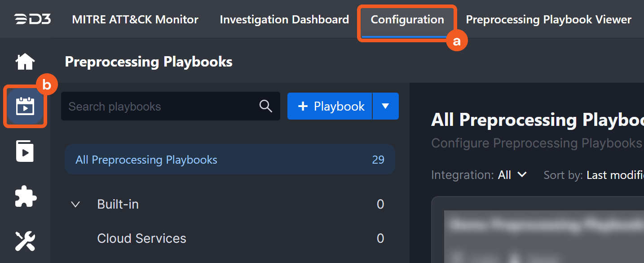This screenshot has height=263, width=644.
Task: Open the Preprocessing Playbooks calendar icon in sidebar
Action: coord(25,107)
